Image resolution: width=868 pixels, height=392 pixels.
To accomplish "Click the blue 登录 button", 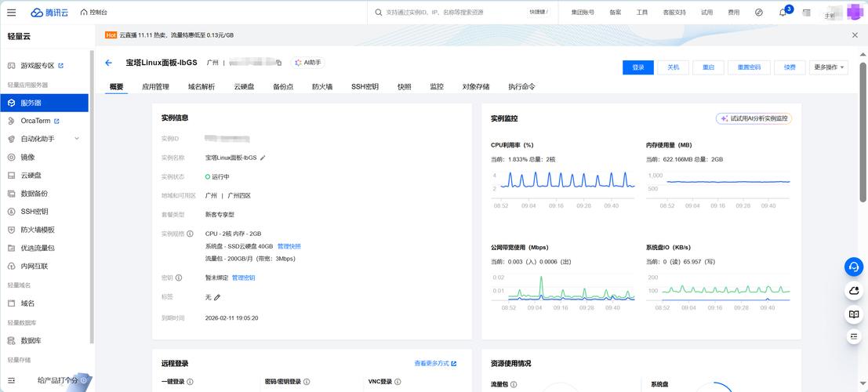I will coord(637,67).
